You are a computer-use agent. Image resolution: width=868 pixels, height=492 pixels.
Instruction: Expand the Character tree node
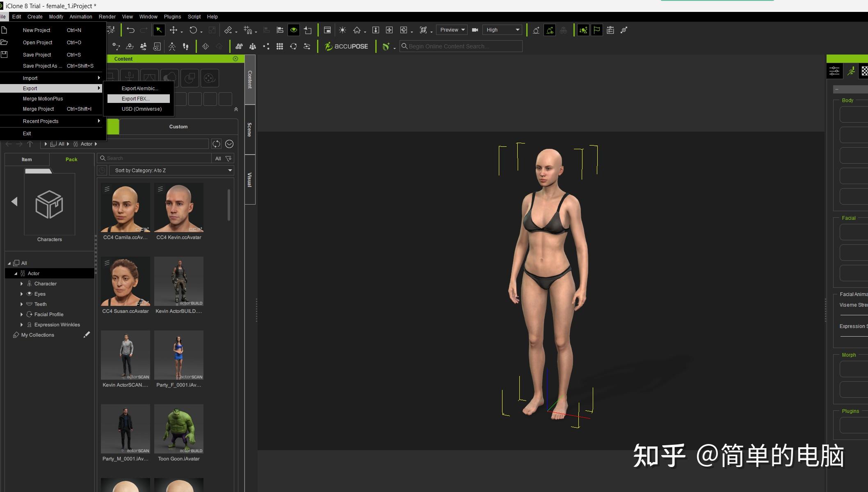pos(22,284)
